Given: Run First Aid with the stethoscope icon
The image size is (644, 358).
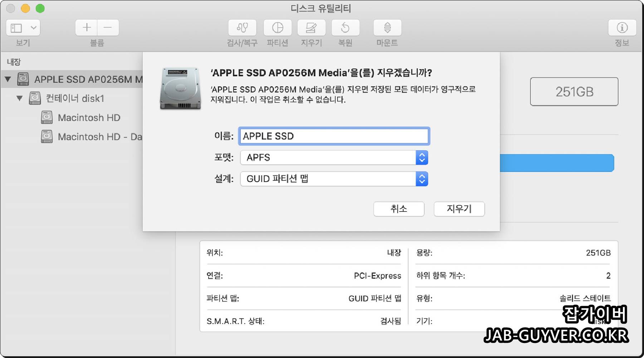Looking at the screenshot, I should pyautogui.click(x=242, y=28).
